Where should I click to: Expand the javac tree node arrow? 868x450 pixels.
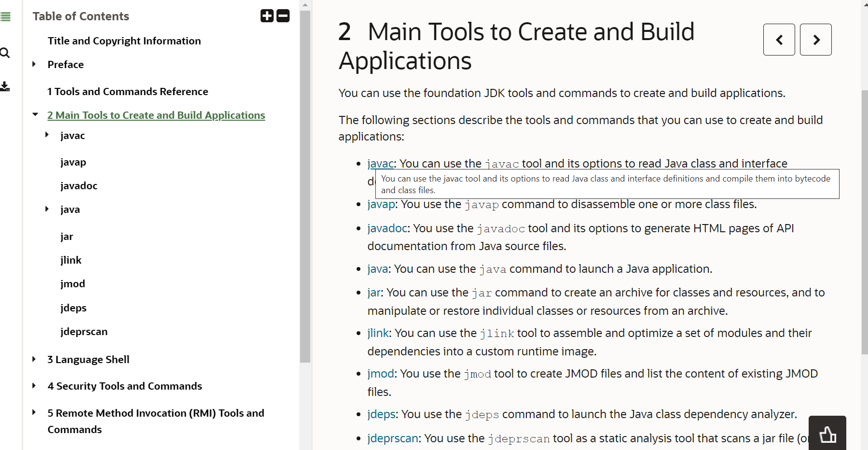pyautogui.click(x=47, y=135)
